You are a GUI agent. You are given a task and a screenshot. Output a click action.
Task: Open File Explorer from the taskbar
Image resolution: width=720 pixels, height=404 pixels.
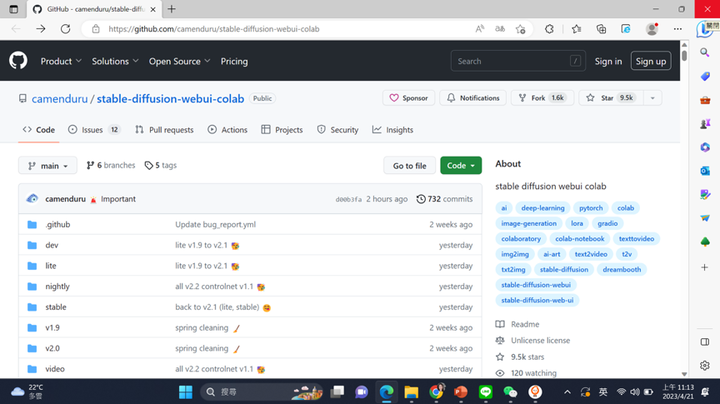tap(411, 392)
